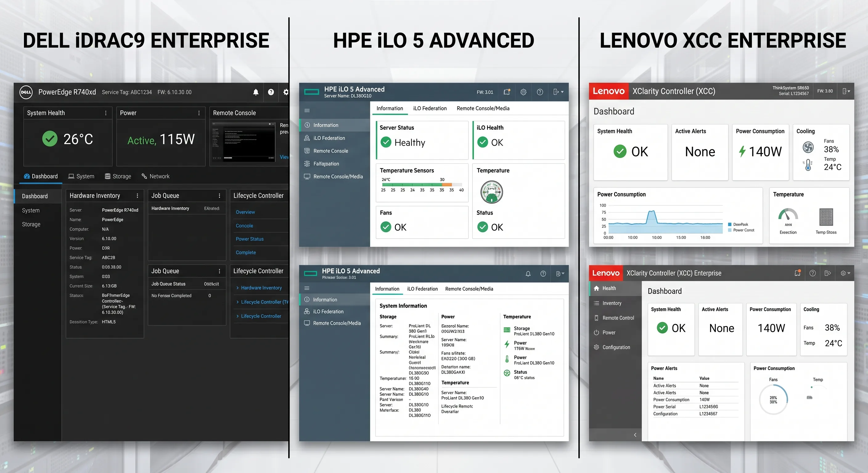Open the iDRAC notifications bell
This screenshot has height=473, width=868.
pos(256,92)
